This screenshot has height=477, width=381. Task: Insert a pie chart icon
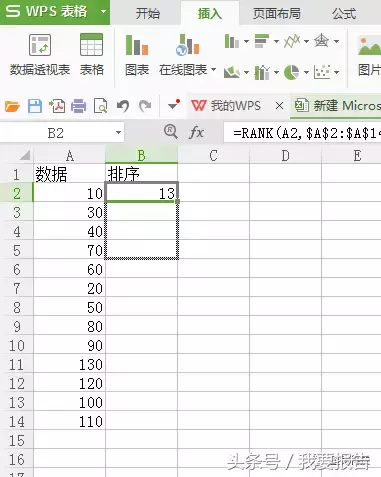tap(292, 72)
